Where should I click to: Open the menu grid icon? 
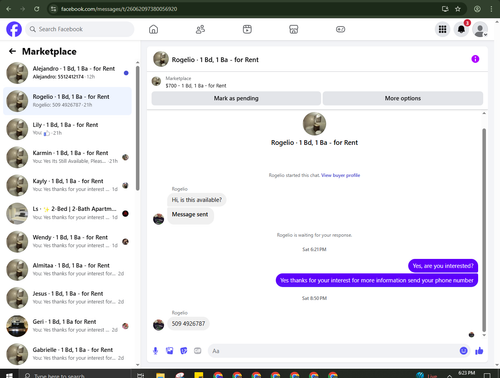pos(442,29)
